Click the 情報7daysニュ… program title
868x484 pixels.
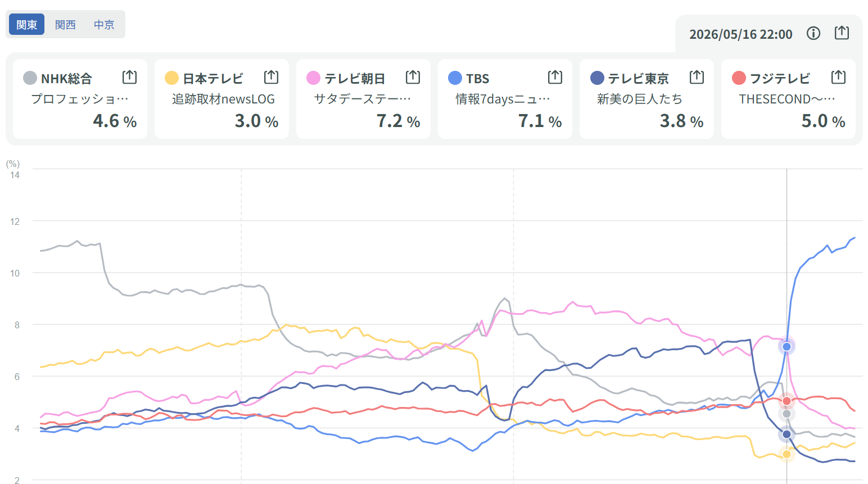(503, 99)
